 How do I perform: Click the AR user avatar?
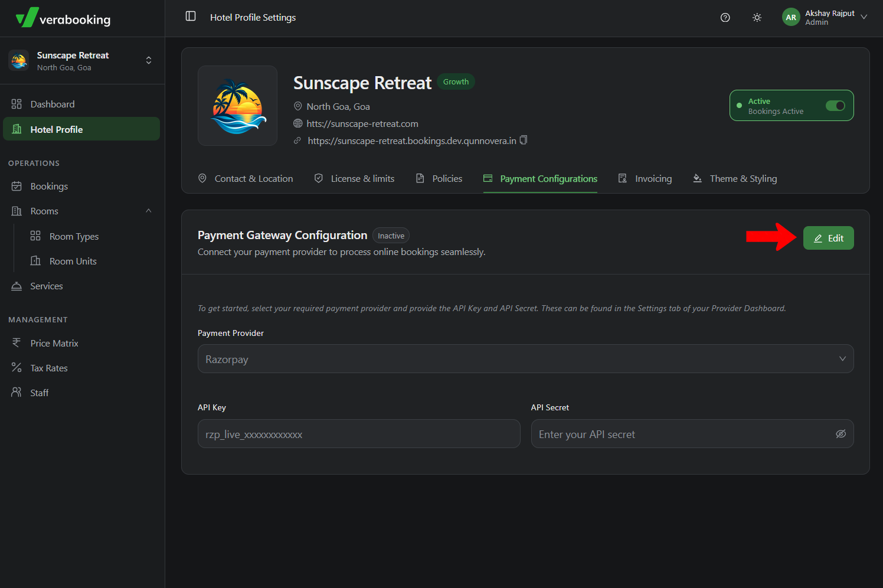coord(791,18)
